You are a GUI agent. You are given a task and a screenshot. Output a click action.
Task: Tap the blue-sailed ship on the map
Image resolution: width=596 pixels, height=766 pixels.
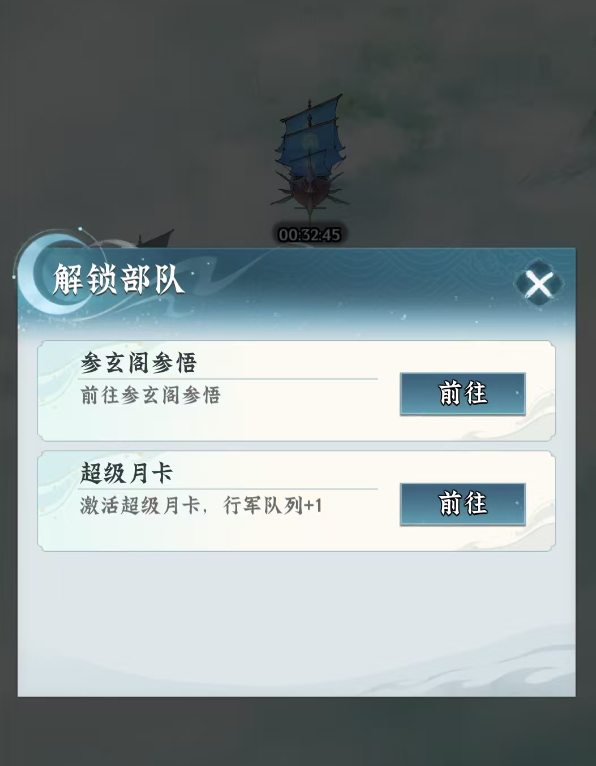click(x=310, y=157)
